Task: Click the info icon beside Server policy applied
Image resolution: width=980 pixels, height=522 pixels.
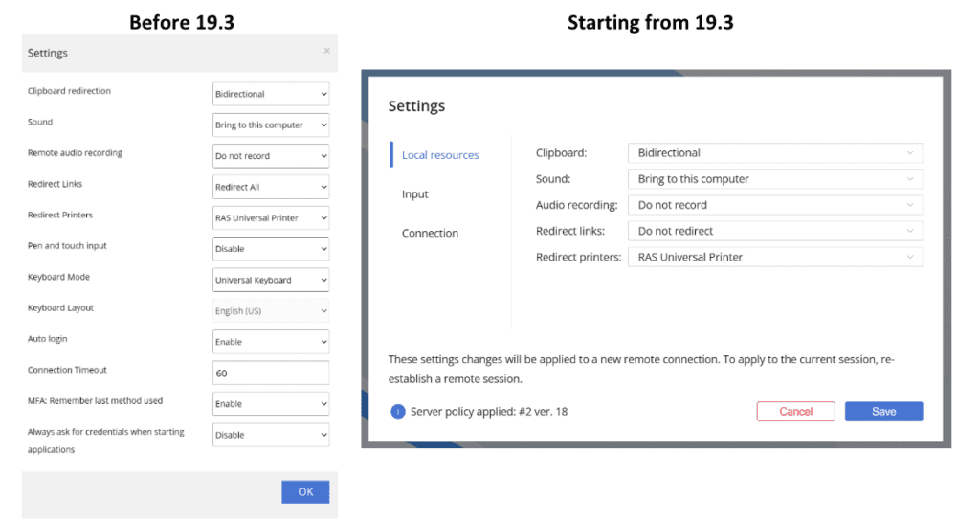Action: (x=398, y=412)
